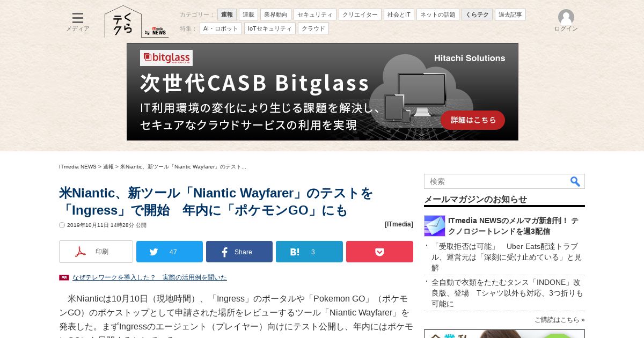Click inside the 検索 search field

click(496, 181)
